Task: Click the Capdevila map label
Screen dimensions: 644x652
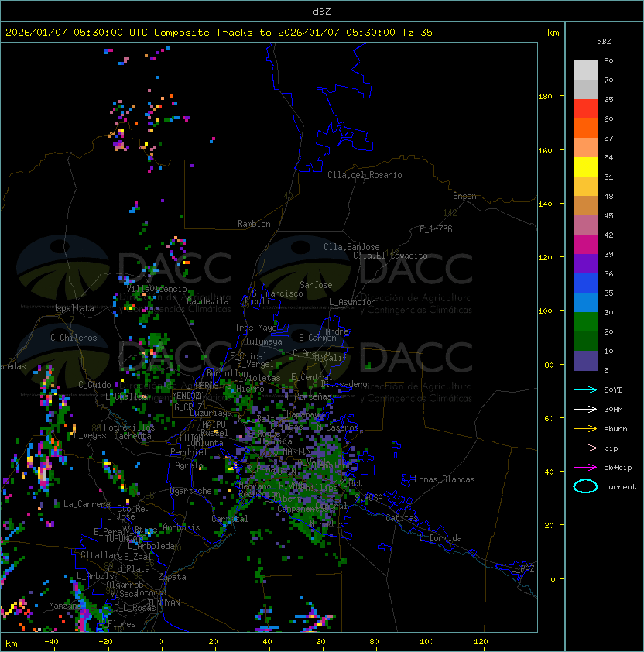Action: 207,301
